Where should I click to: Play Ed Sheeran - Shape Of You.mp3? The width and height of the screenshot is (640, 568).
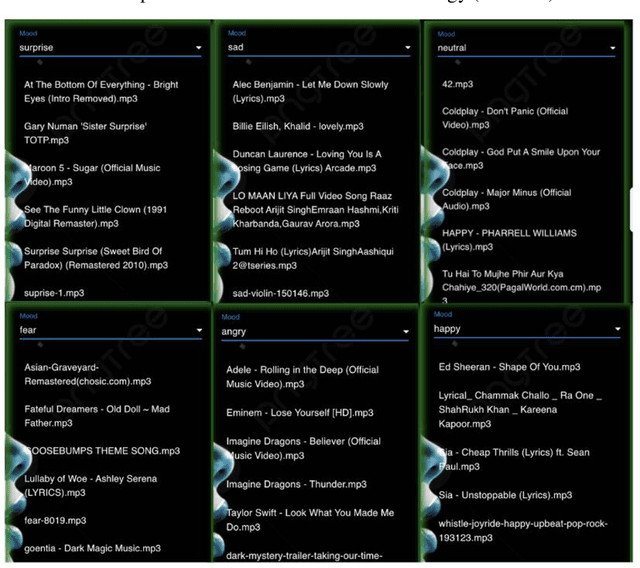(505, 366)
